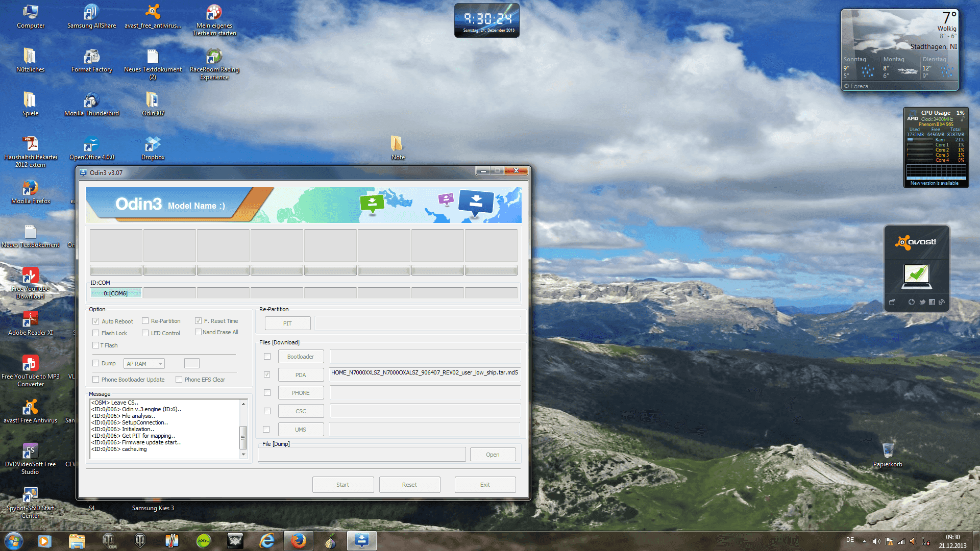Enable Phone Bootloader Update checkbox
The height and width of the screenshot is (551, 980).
tap(95, 380)
